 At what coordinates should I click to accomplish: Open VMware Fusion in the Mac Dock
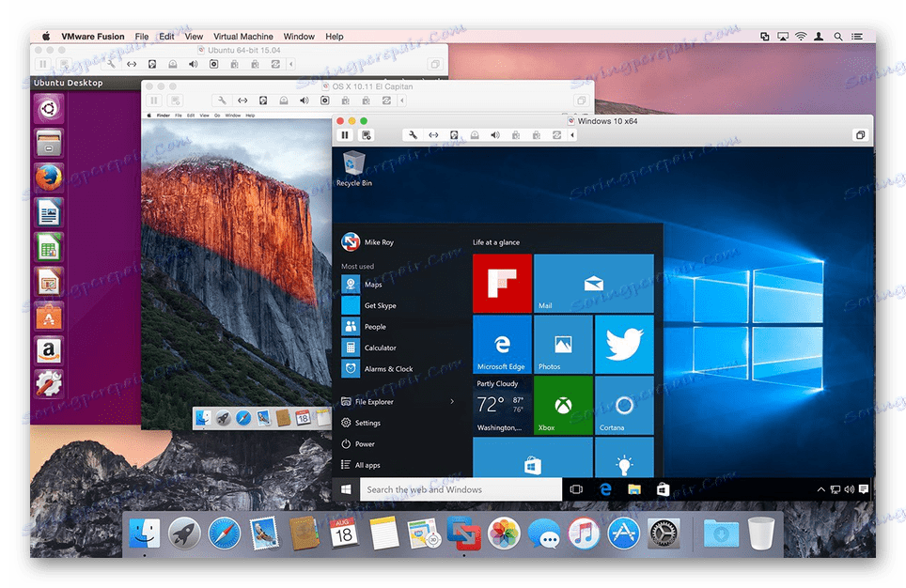464,533
